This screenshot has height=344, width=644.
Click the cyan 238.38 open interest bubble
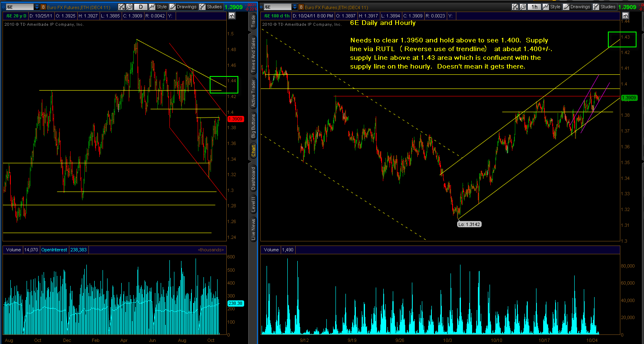235,303
